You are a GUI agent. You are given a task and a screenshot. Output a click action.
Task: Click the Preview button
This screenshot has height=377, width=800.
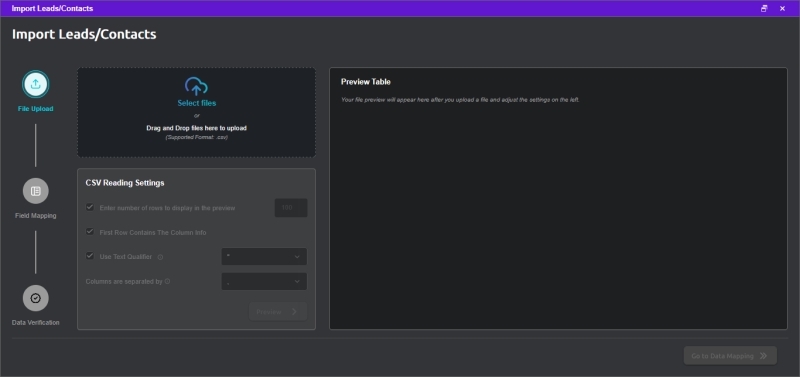click(278, 312)
